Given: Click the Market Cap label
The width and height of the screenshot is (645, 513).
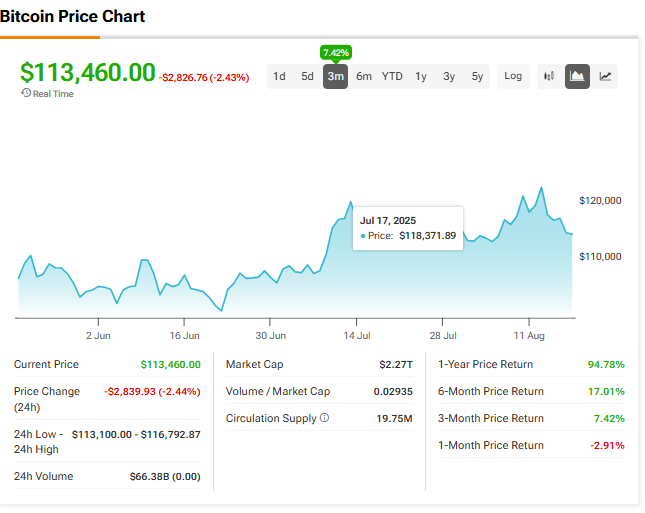Looking at the screenshot, I should (x=255, y=364).
